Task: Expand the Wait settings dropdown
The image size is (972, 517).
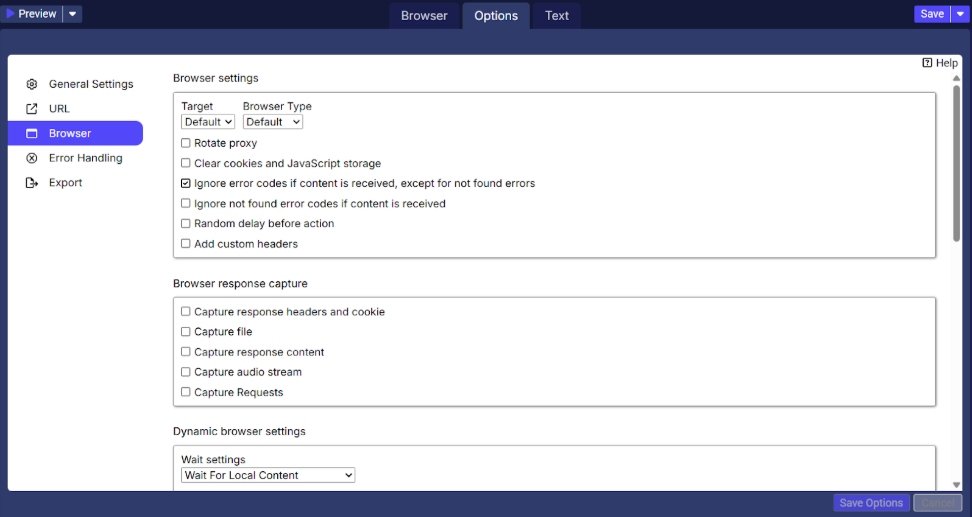Action: coord(268,475)
